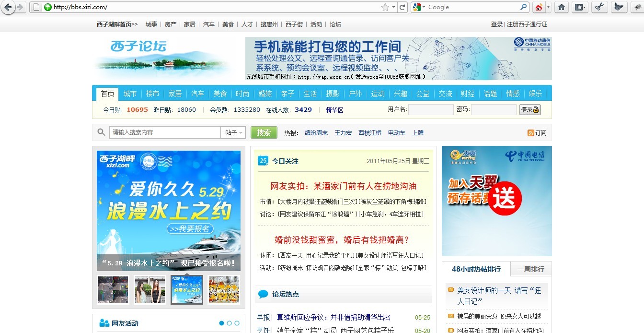The image size is (644, 333).
Task: Click the 我要报名 button on the banner
Action: tap(190, 229)
